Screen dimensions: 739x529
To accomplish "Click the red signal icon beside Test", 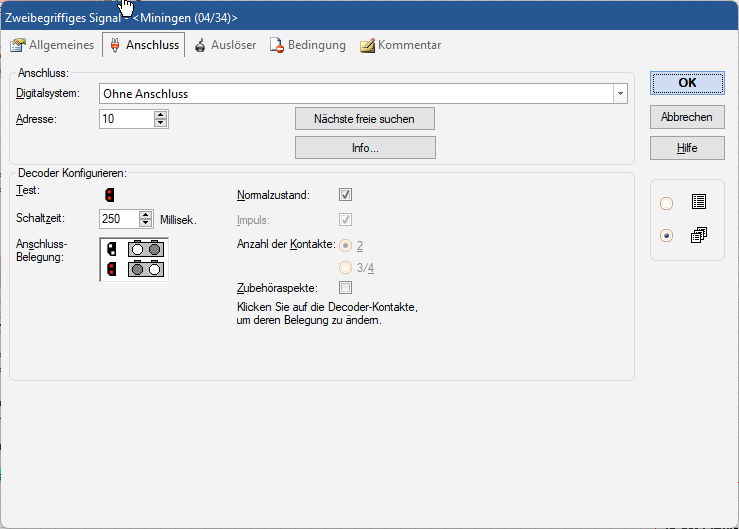I will tap(110, 195).
